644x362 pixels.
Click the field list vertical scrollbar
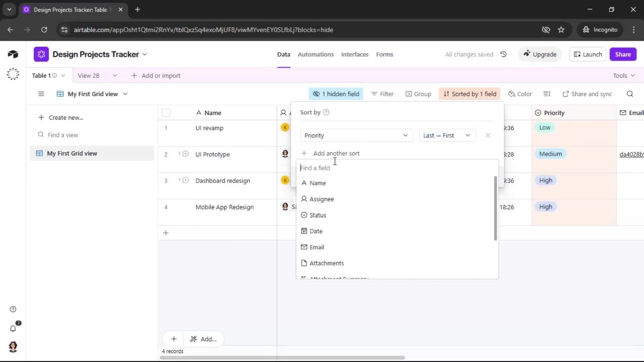click(495, 208)
